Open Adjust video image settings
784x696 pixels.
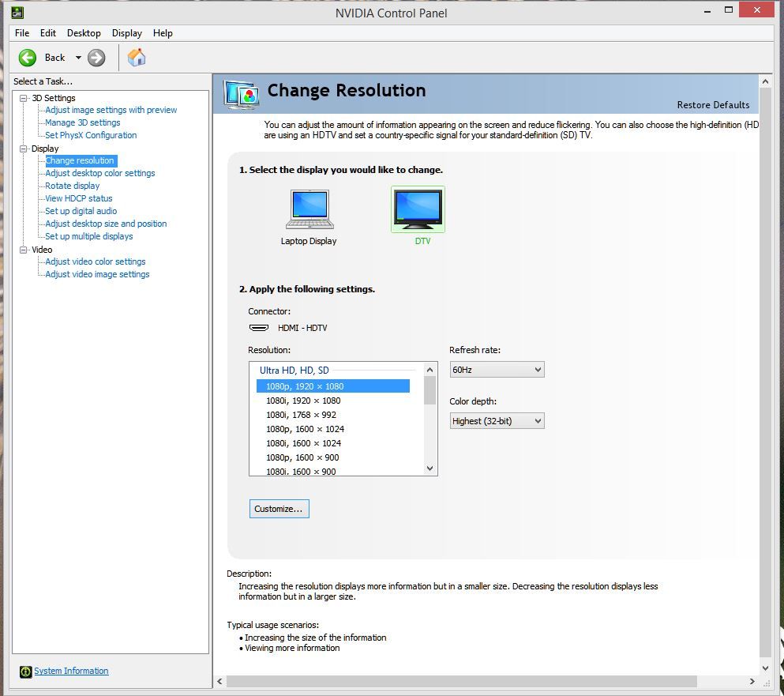pos(97,274)
